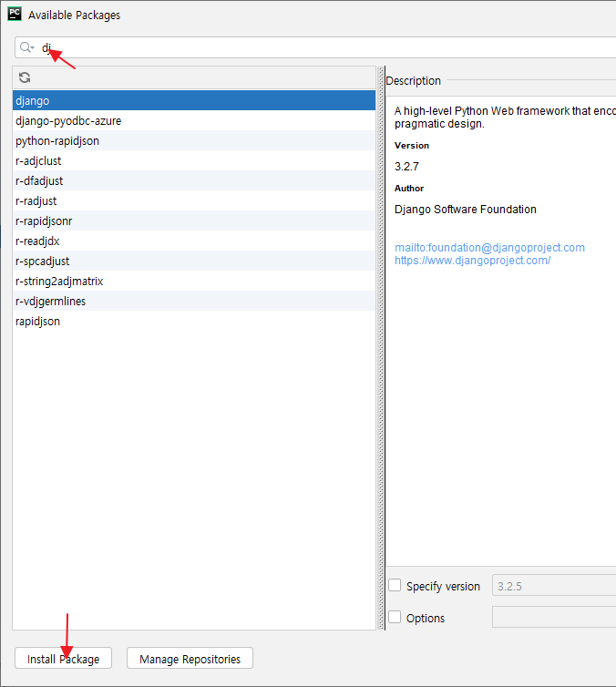616x687 pixels.
Task: Click the vertical splitter between list and description
Action: (381, 348)
